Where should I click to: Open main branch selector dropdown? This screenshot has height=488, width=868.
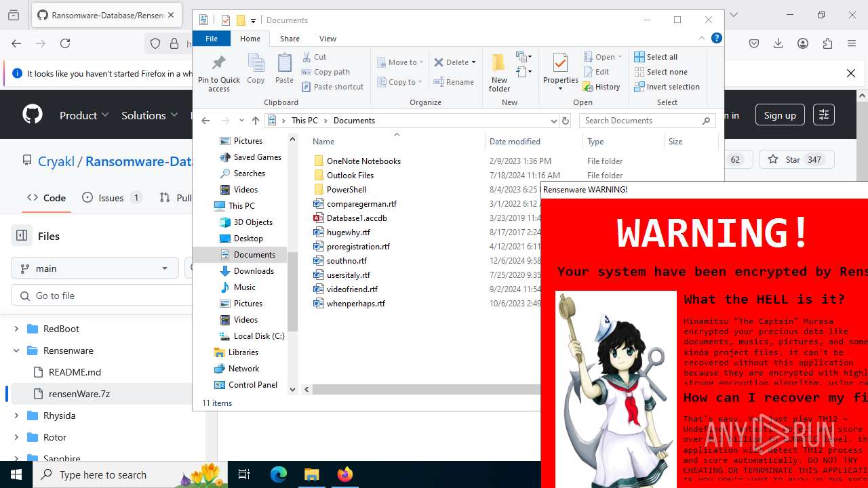(95, 268)
